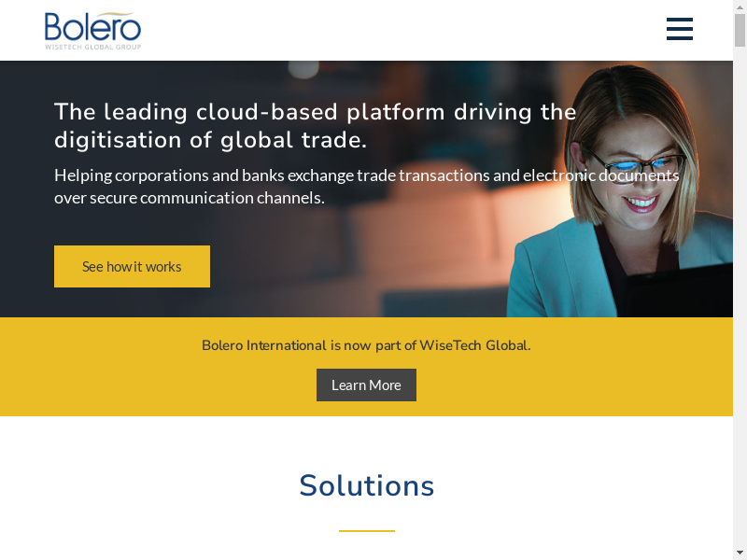The width and height of the screenshot is (747, 560).
Task: Select the hero headline about digitisation
Action: point(315,126)
